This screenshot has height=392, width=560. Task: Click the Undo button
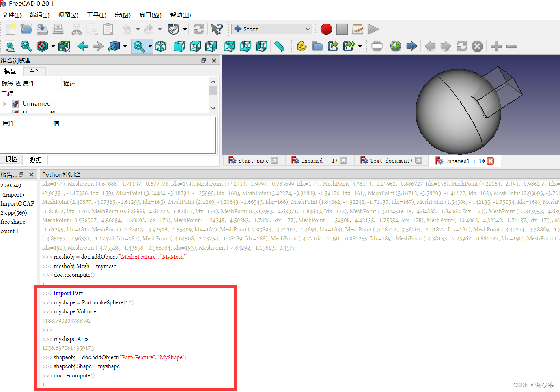pos(127,28)
